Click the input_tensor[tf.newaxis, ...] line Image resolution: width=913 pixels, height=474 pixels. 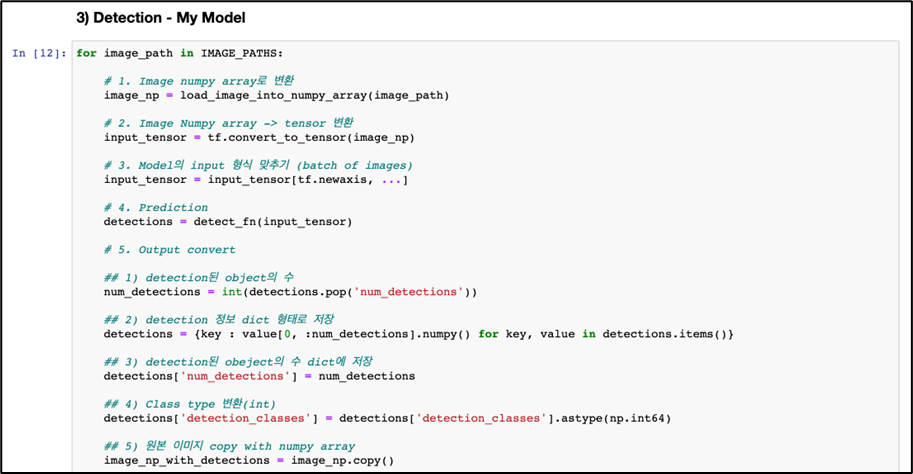click(256, 180)
